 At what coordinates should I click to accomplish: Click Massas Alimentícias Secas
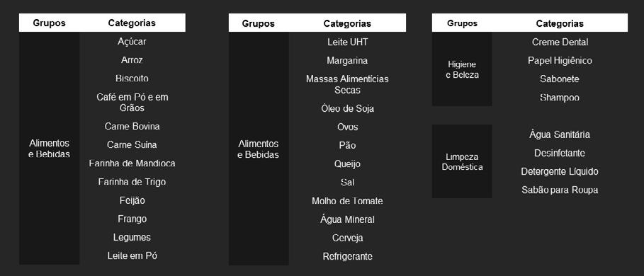tap(347, 84)
